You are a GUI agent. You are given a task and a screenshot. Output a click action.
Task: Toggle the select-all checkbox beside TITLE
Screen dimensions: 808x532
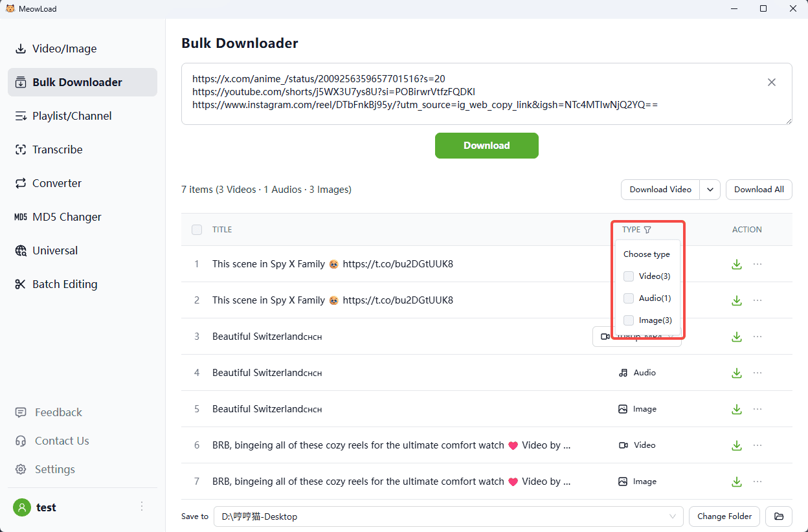[197, 230]
